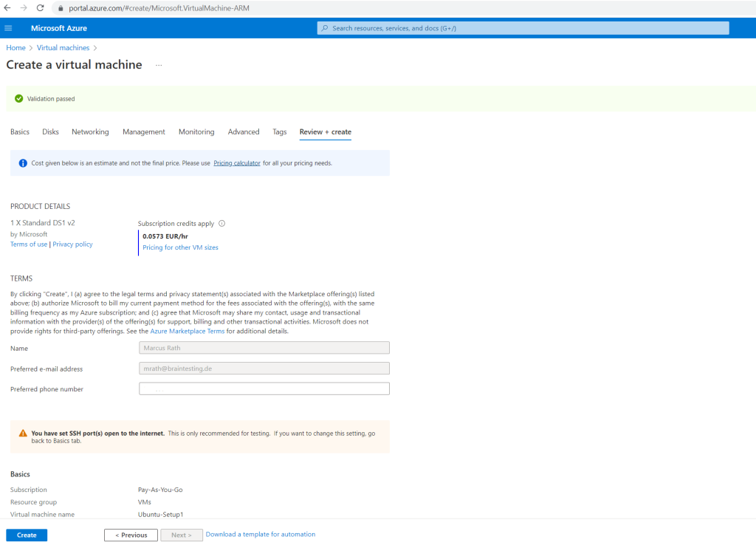Go to Home in the breadcrumb
This screenshot has height=548, width=756.
pyautogui.click(x=16, y=48)
